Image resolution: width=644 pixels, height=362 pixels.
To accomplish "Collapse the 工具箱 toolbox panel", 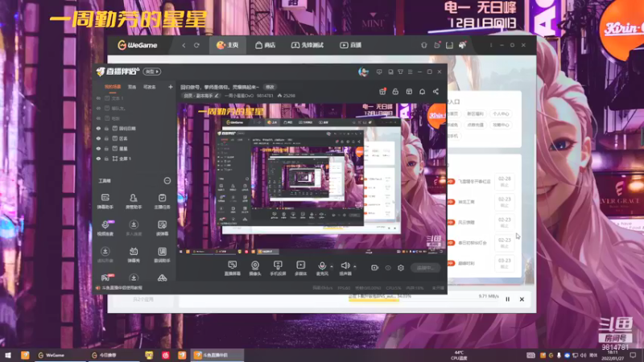I will coord(167,180).
